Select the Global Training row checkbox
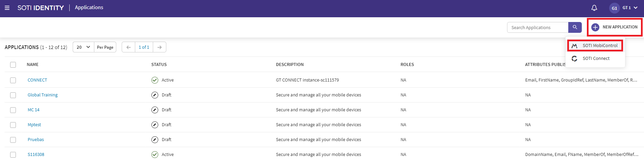644x159 pixels. [13, 95]
